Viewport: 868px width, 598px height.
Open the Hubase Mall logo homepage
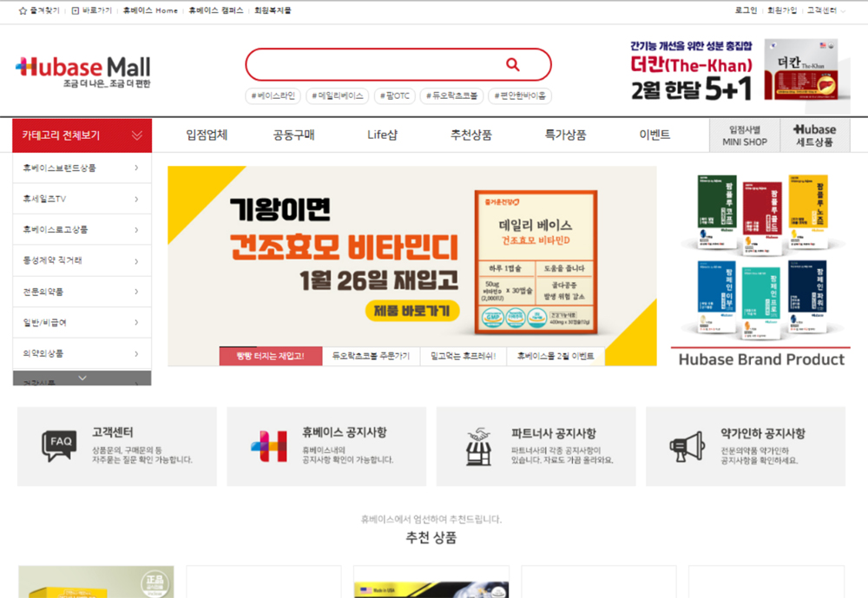click(83, 71)
